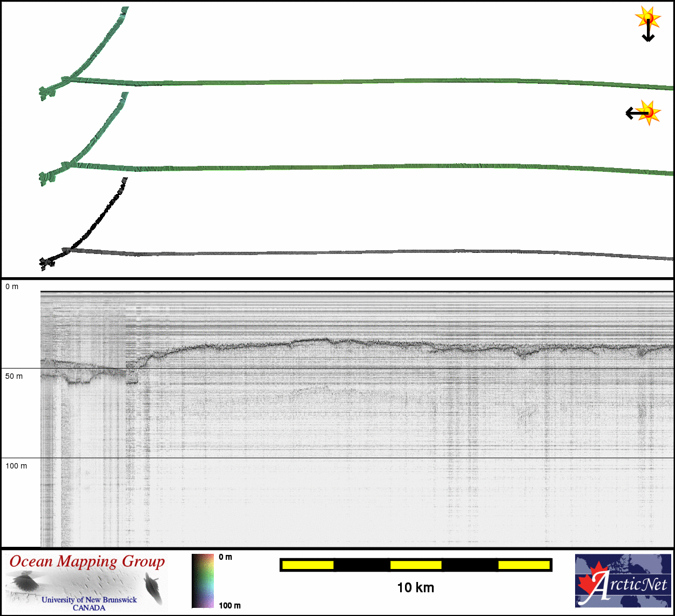The image size is (675, 616).
Task: Click the 50 m depth label on profile
Action: 14,376
